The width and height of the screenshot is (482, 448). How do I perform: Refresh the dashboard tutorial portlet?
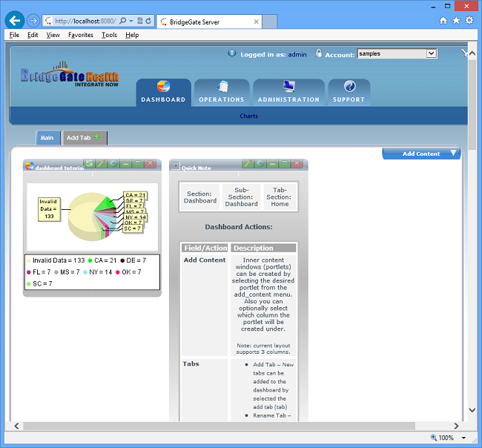point(89,164)
